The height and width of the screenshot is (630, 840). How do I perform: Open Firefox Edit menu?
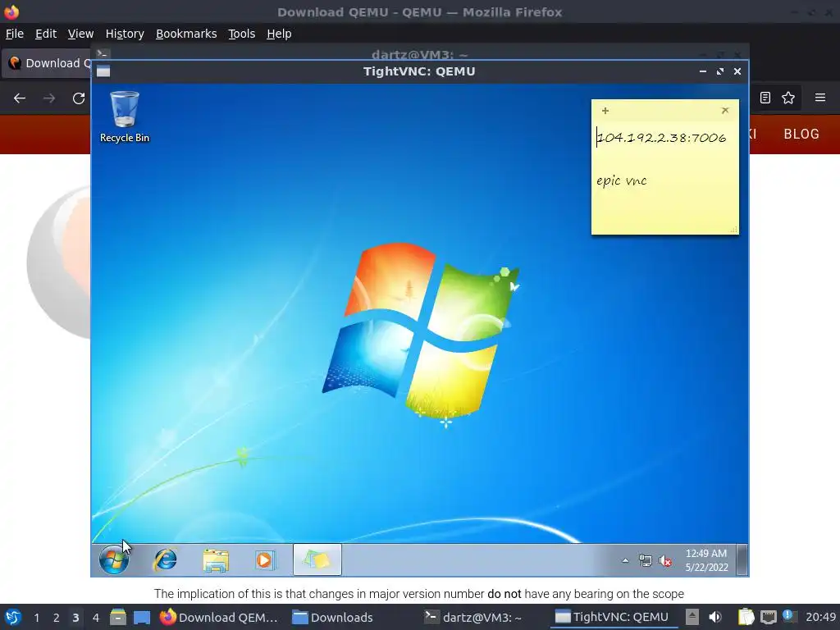coord(46,34)
